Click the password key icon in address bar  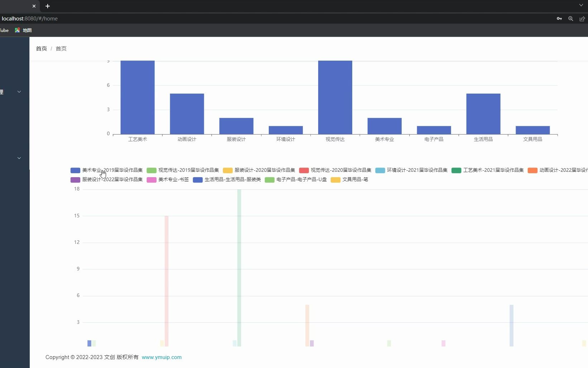point(559,19)
